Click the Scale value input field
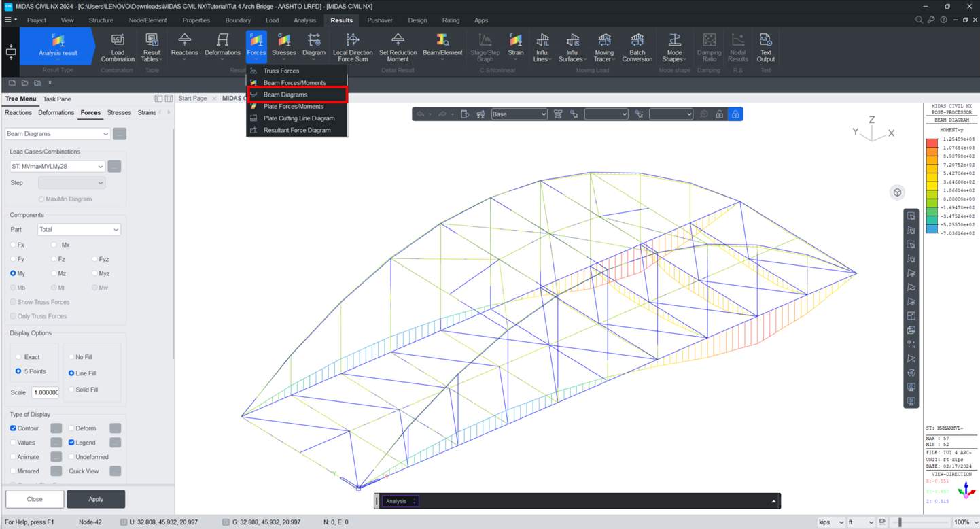980x529 pixels. (x=45, y=392)
